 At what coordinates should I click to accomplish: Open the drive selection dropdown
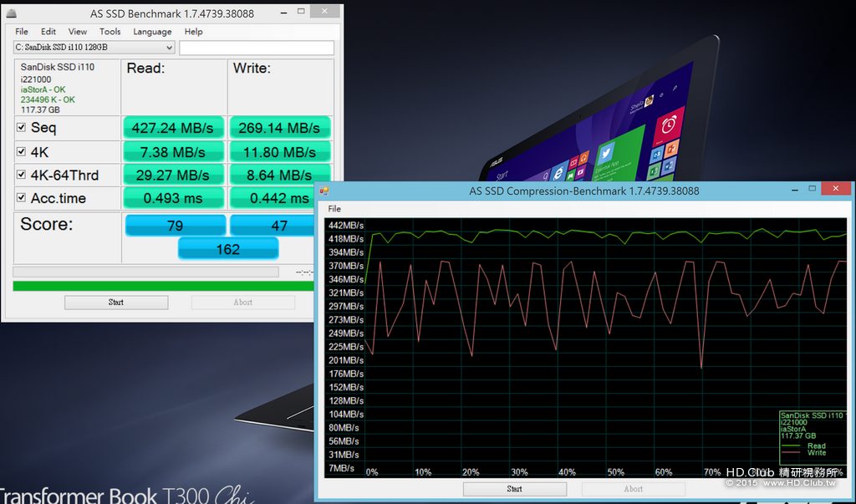(94, 48)
